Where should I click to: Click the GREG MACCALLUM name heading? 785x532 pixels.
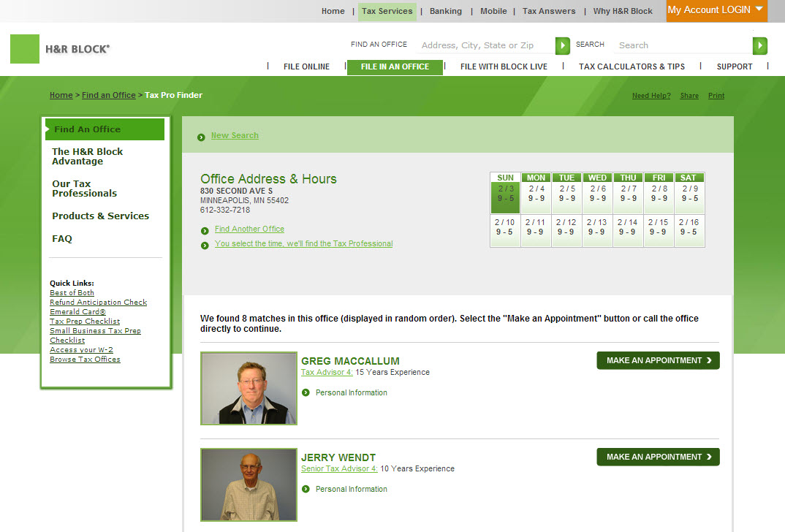coord(350,361)
